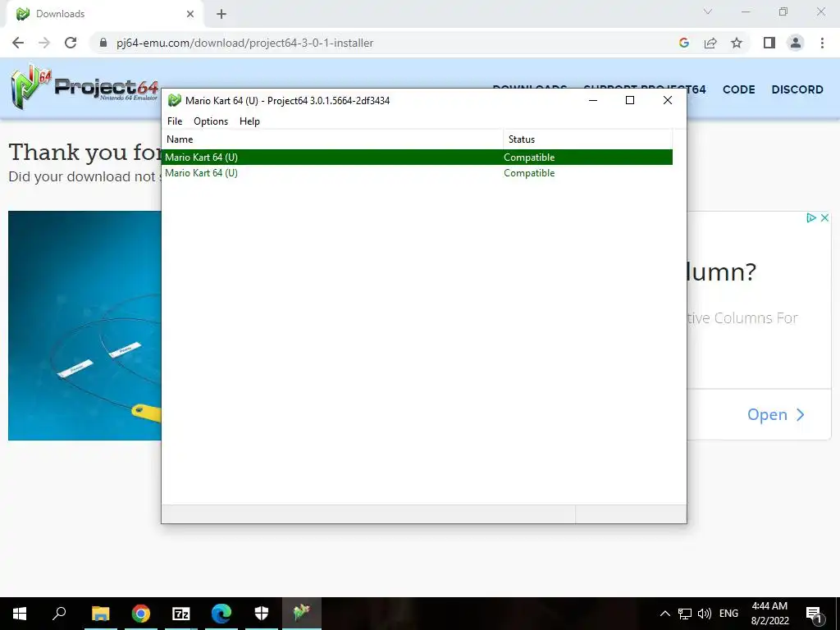
Task: Click Compatible status in the highlighted row
Action: (x=529, y=157)
